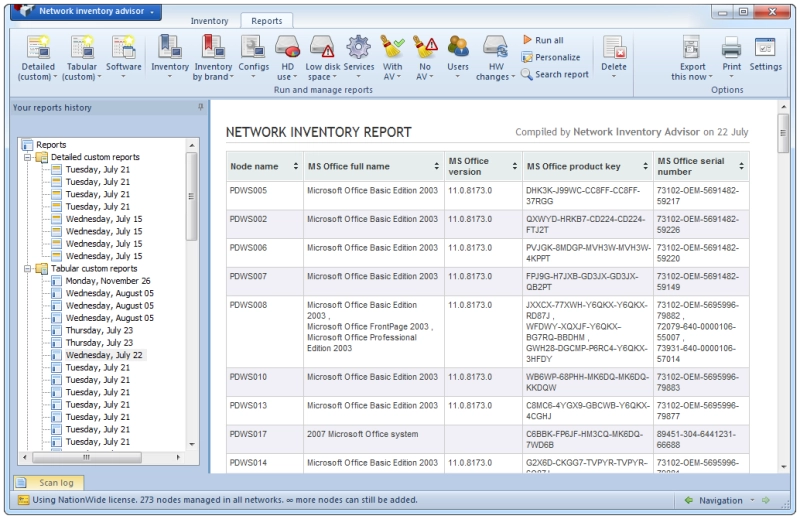
Task: Open Inventory by brand report icon
Action: [213, 47]
